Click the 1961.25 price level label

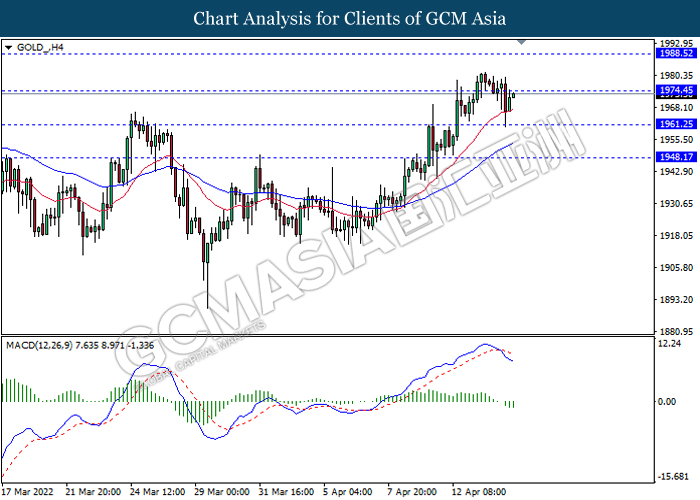(x=676, y=125)
